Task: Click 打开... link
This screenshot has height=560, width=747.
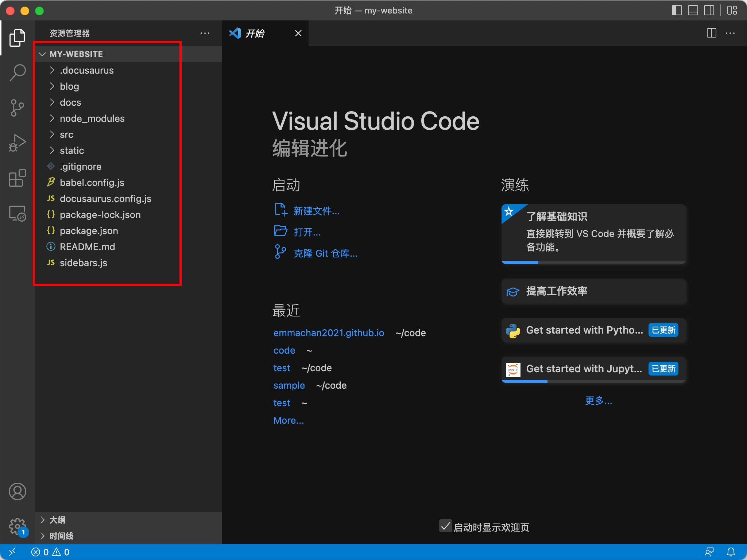Action: pos(307,232)
